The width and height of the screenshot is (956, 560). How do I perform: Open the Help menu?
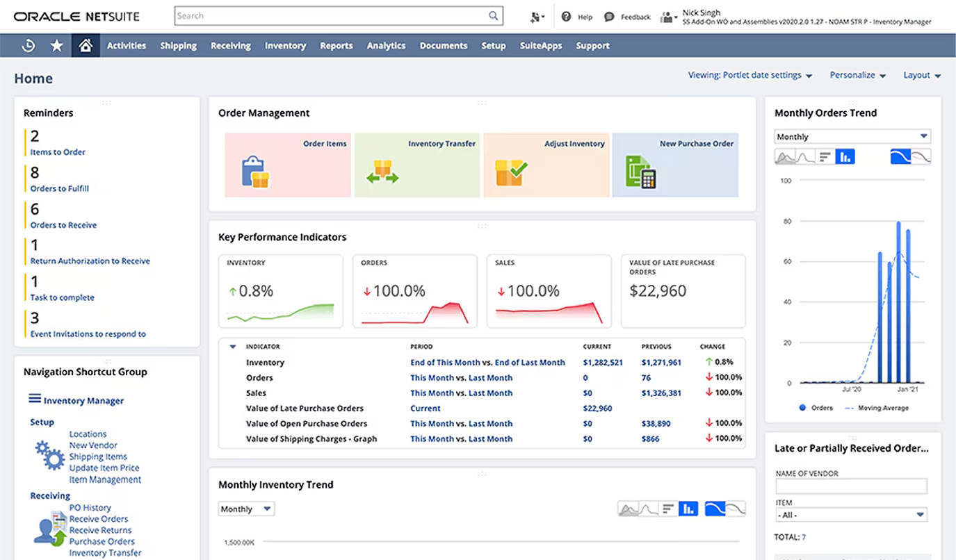point(576,17)
